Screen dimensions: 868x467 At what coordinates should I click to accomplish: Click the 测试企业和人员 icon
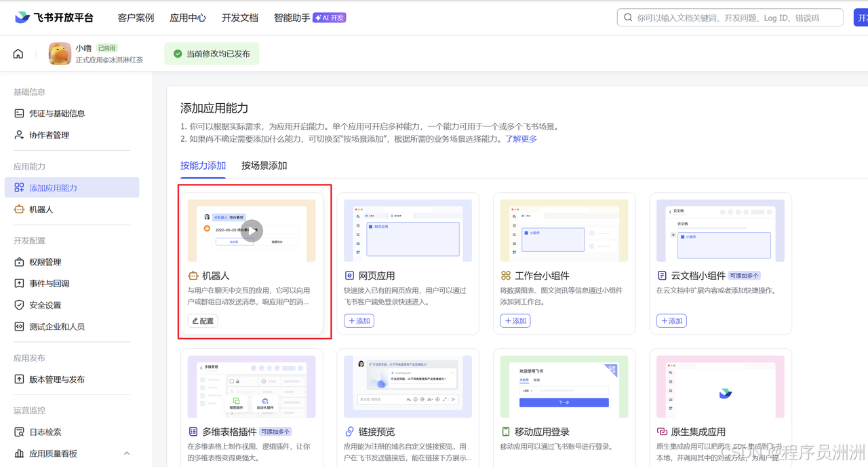point(19,326)
